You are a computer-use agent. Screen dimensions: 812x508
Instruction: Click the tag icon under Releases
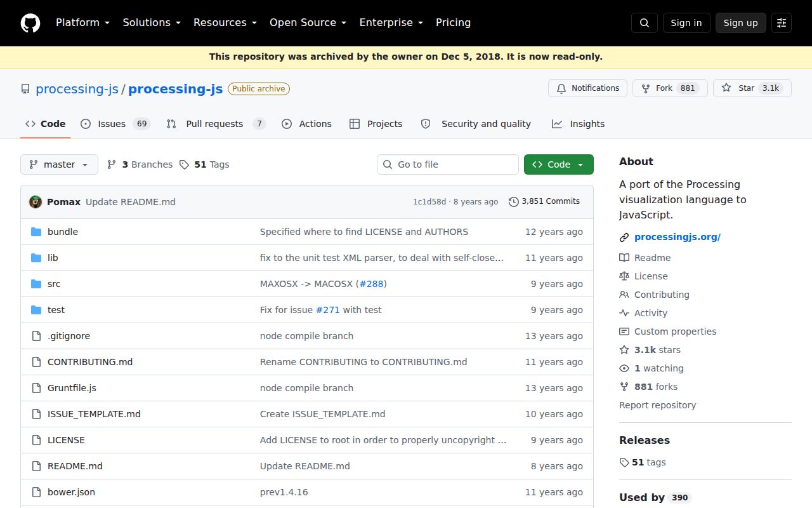click(624, 462)
